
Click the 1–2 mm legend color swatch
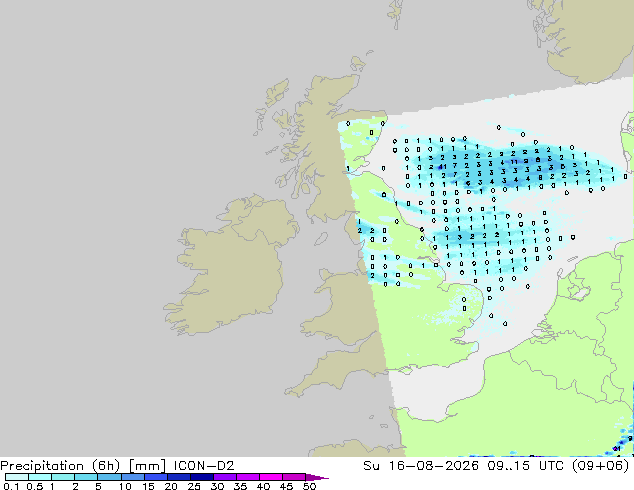tap(63, 477)
